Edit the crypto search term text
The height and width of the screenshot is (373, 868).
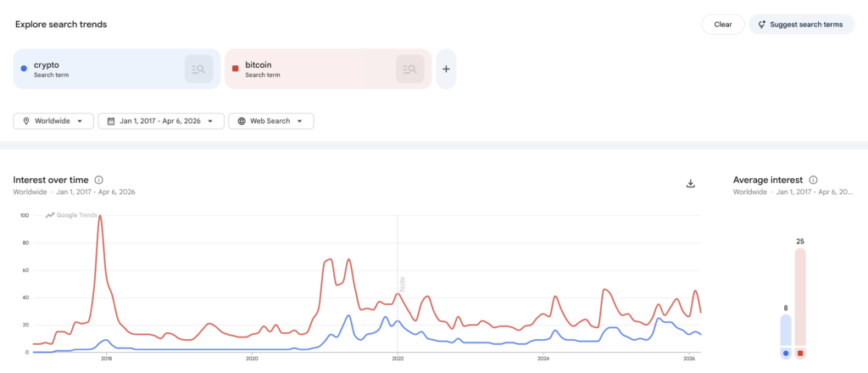coord(46,64)
